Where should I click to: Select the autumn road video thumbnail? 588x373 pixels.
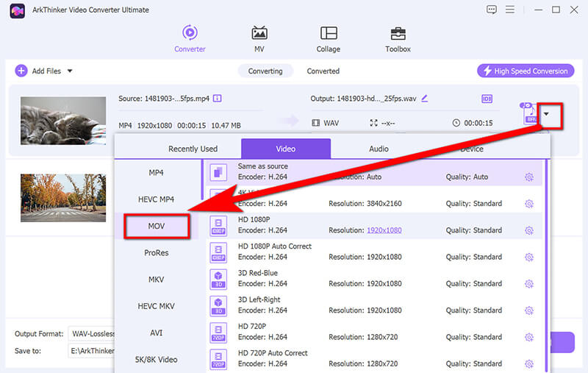63,198
